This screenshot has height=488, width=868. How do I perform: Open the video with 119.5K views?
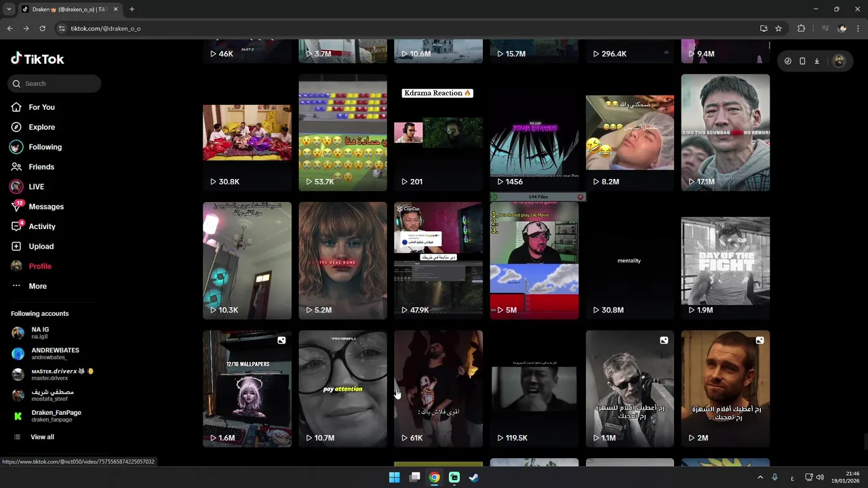point(534,389)
